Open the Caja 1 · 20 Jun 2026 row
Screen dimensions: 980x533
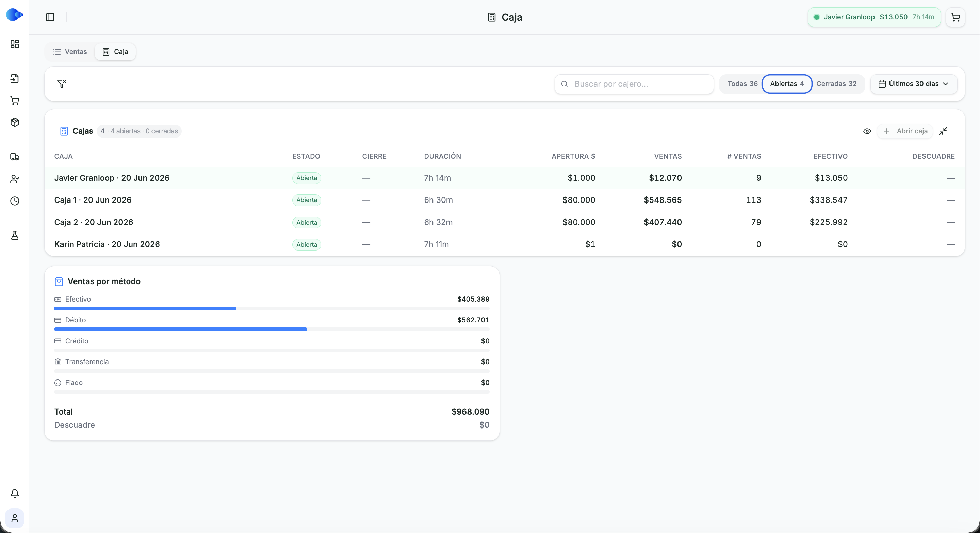click(504, 200)
